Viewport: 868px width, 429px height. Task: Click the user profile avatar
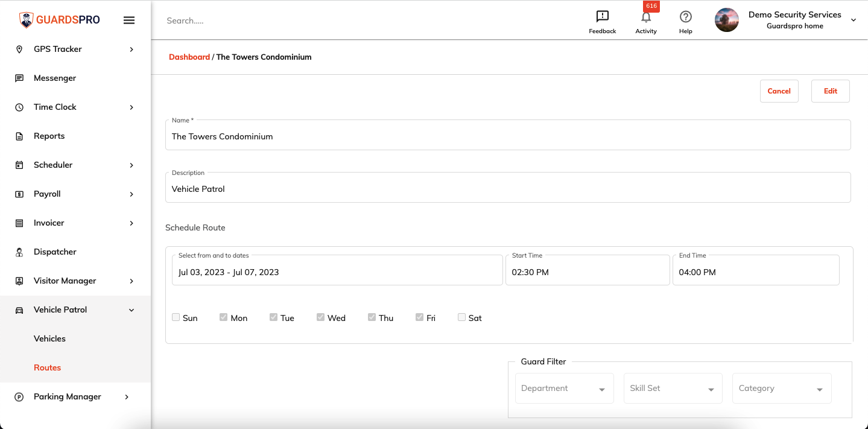727,20
